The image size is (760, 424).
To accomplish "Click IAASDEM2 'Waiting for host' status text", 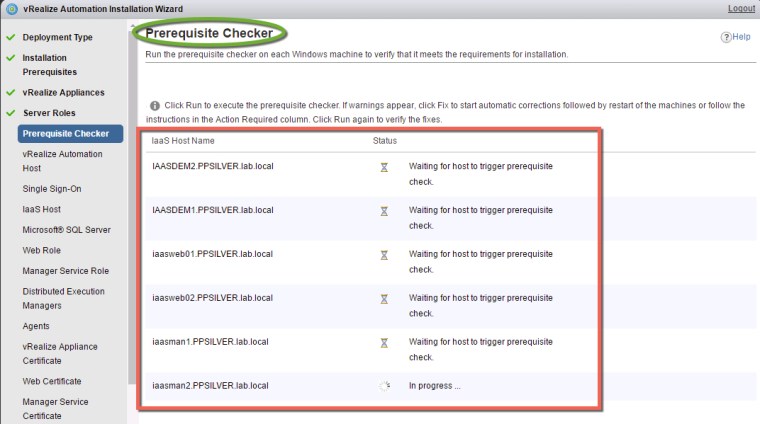I will (481, 174).
